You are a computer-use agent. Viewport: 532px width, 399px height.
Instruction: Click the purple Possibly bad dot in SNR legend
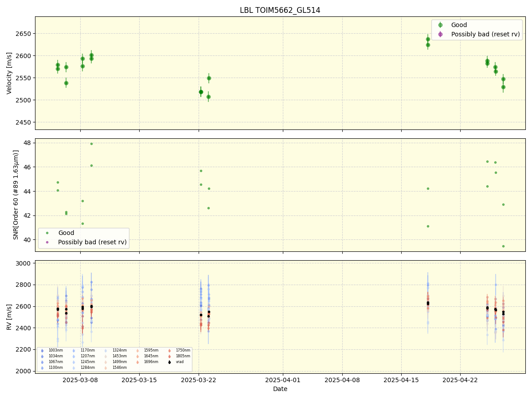pos(47,242)
